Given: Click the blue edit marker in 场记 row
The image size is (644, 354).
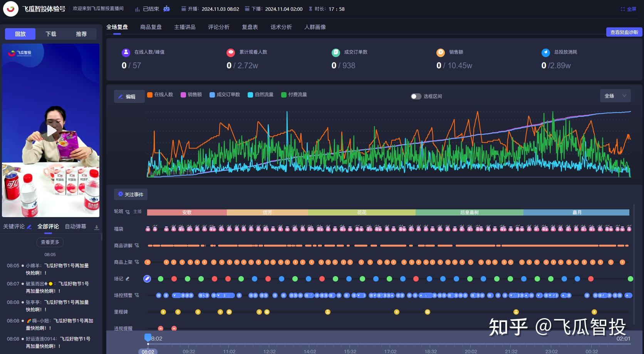Looking at the screenshot, I should click(147, 279).
